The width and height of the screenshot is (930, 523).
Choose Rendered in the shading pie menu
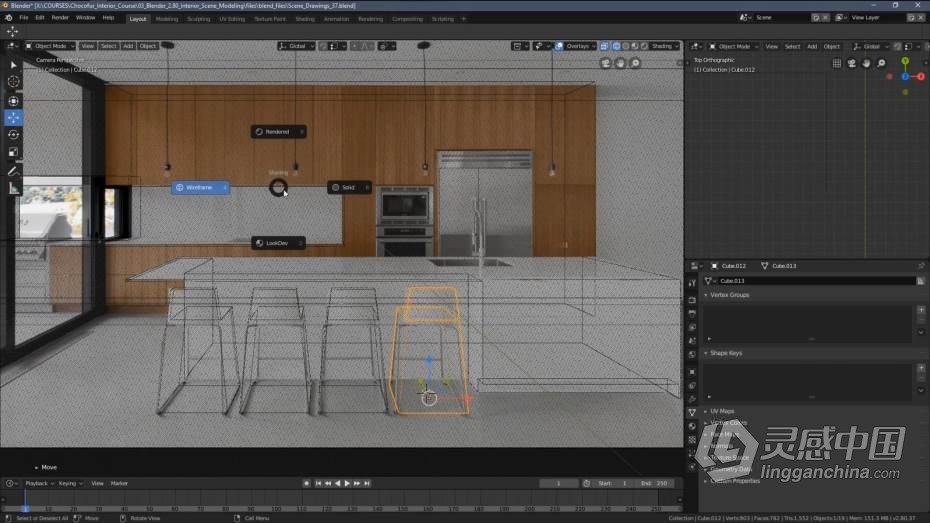tap(278, 132)
